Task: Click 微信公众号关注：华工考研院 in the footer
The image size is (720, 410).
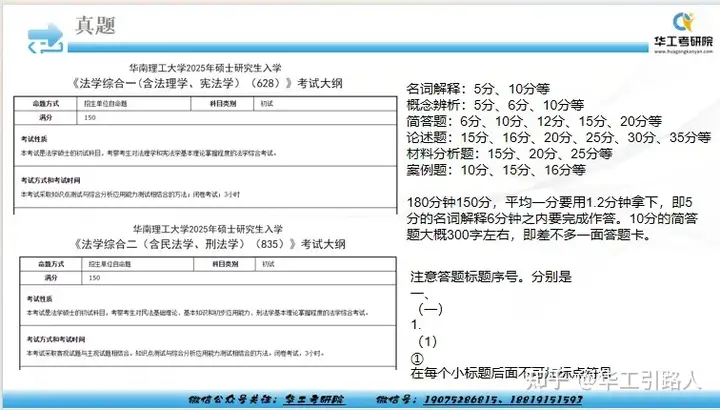Action: point(266,399)
